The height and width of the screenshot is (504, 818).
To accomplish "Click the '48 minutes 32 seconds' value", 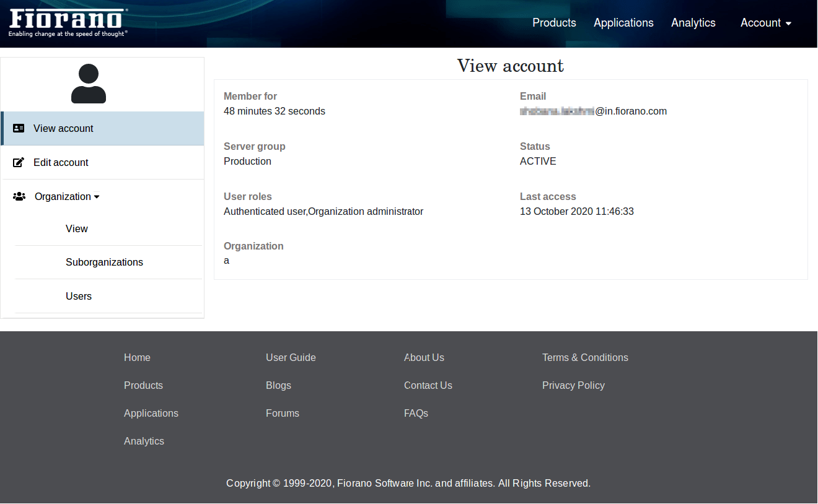I will click(275, 111).
